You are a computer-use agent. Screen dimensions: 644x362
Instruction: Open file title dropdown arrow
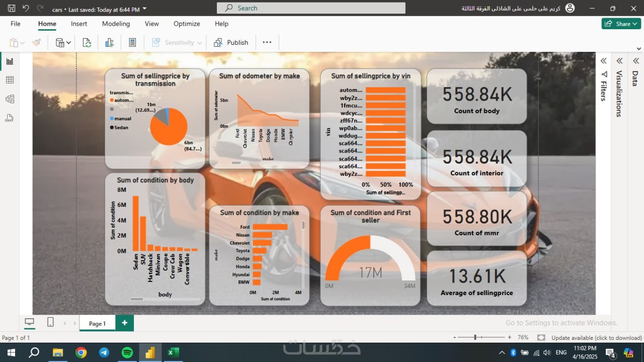[x=145, y=9]
